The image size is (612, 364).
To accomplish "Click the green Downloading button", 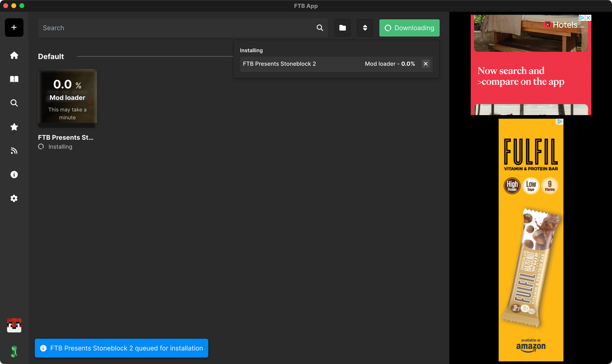I will 409,28.
